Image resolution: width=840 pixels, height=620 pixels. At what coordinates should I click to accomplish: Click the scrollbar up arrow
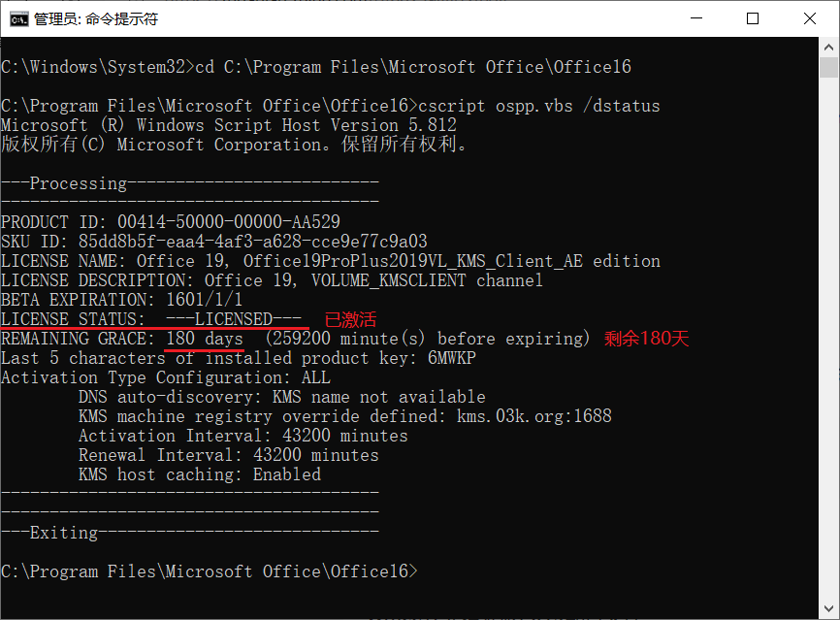tap(828, 48)
